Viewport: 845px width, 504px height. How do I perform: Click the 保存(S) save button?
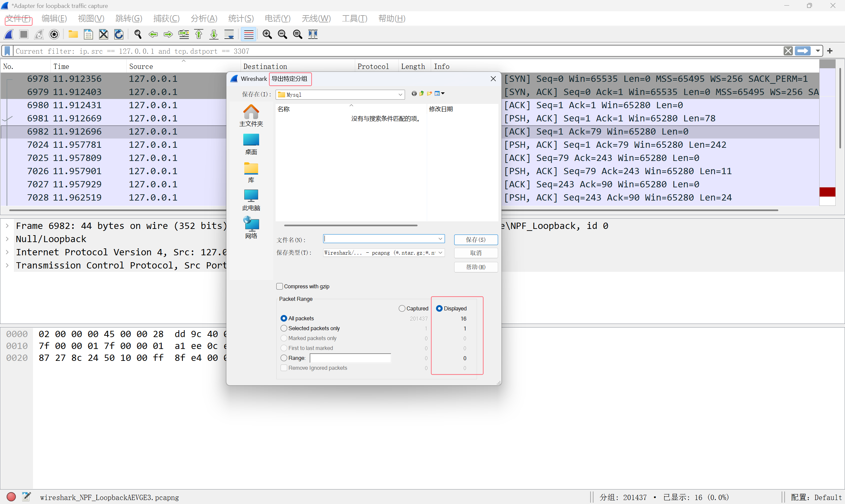(476, 239)
